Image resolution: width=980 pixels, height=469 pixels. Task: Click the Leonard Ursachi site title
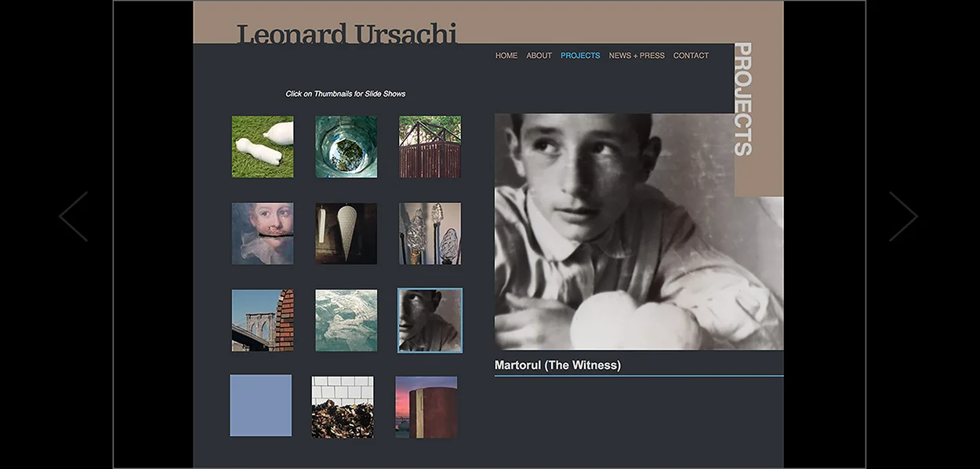(x=347, y=34)
